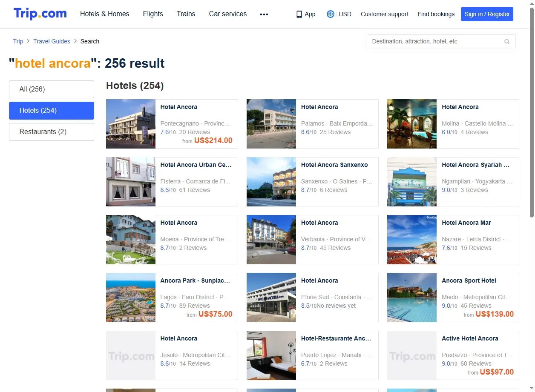The width and height of the screenshot is (535, 392).
Task: Open the Trains menu
Action: 186,14
